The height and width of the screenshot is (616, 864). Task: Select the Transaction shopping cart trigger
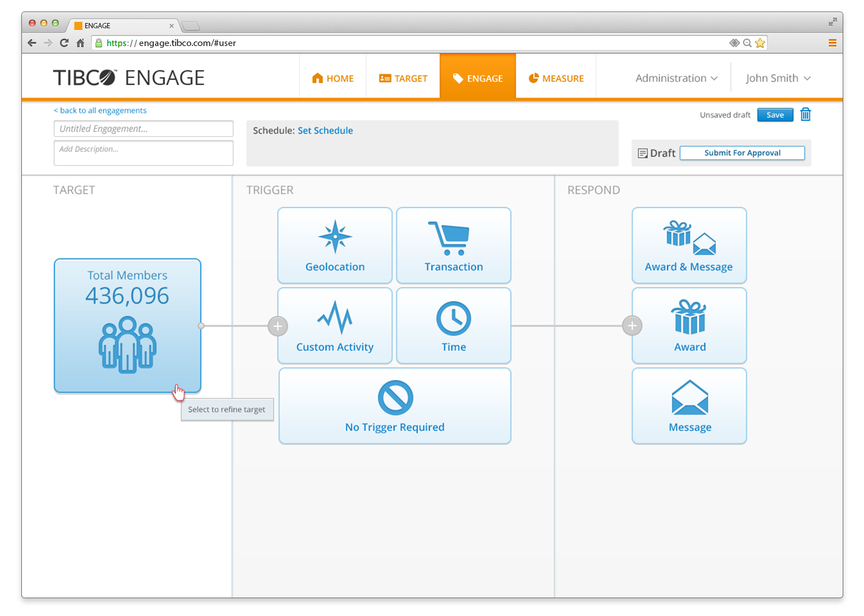tap(453, 245)
